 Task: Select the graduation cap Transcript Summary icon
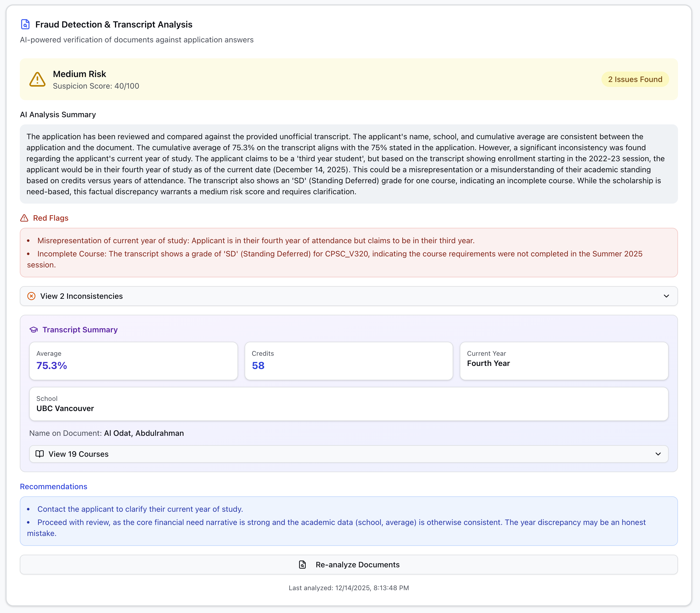click(x=34, y=329)
